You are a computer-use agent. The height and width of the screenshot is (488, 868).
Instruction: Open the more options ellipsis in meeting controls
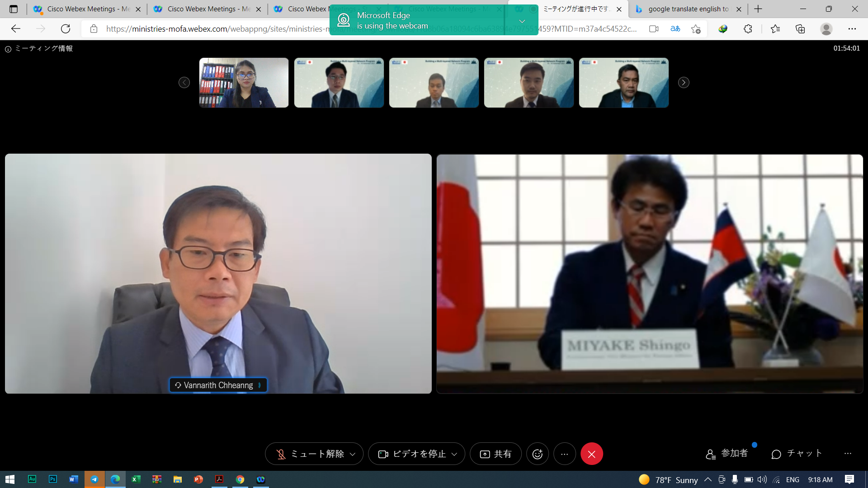[x=564, y=454]
